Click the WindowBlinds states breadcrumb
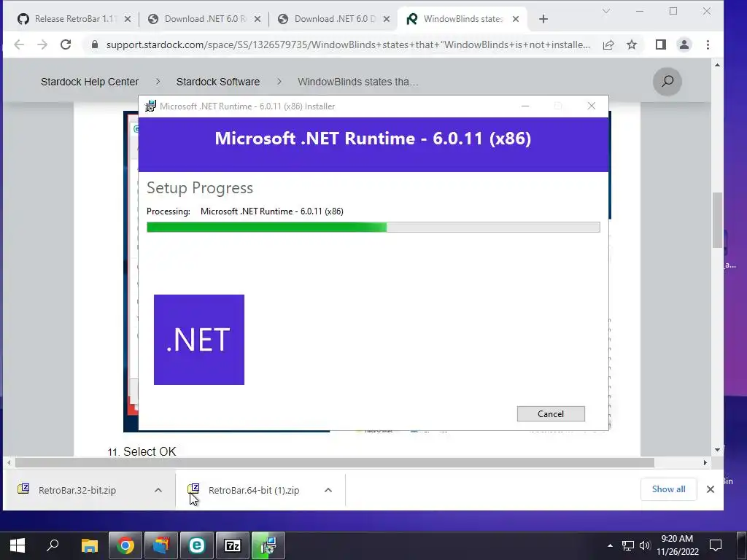747x560 pixels. coord(358,82)
